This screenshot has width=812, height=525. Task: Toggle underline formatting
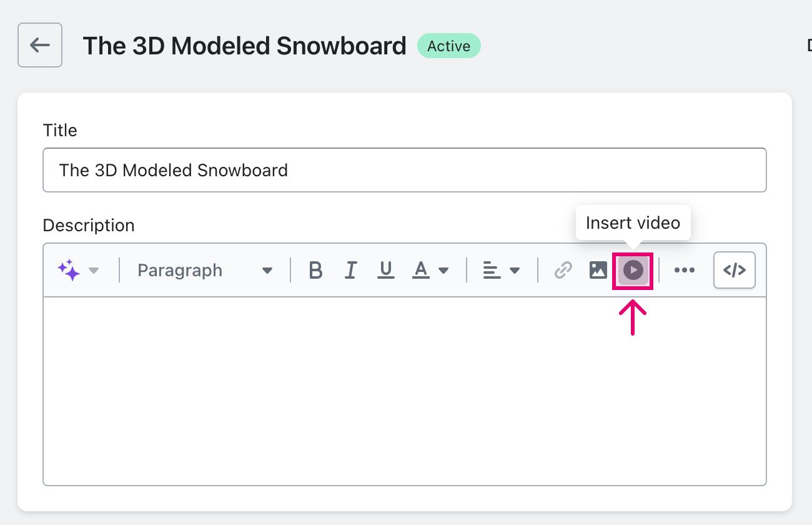tap(386, 270)
